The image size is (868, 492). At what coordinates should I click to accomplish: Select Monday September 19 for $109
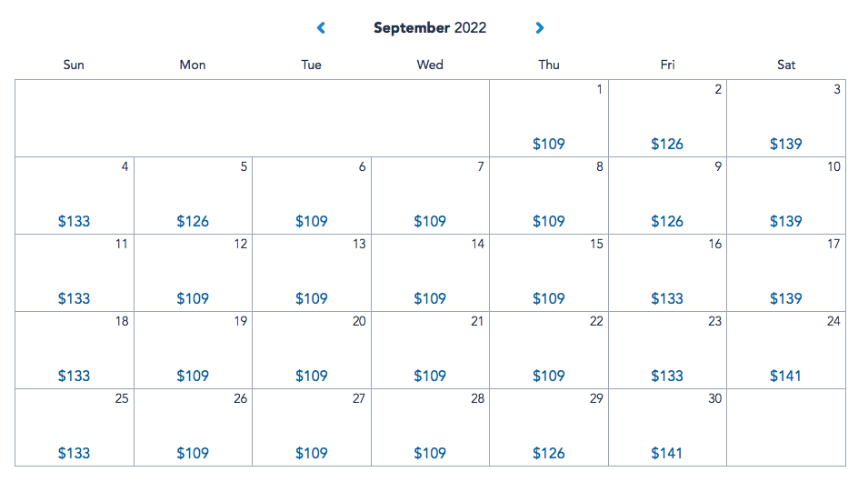pyautogui.click(x=193, y=350)
